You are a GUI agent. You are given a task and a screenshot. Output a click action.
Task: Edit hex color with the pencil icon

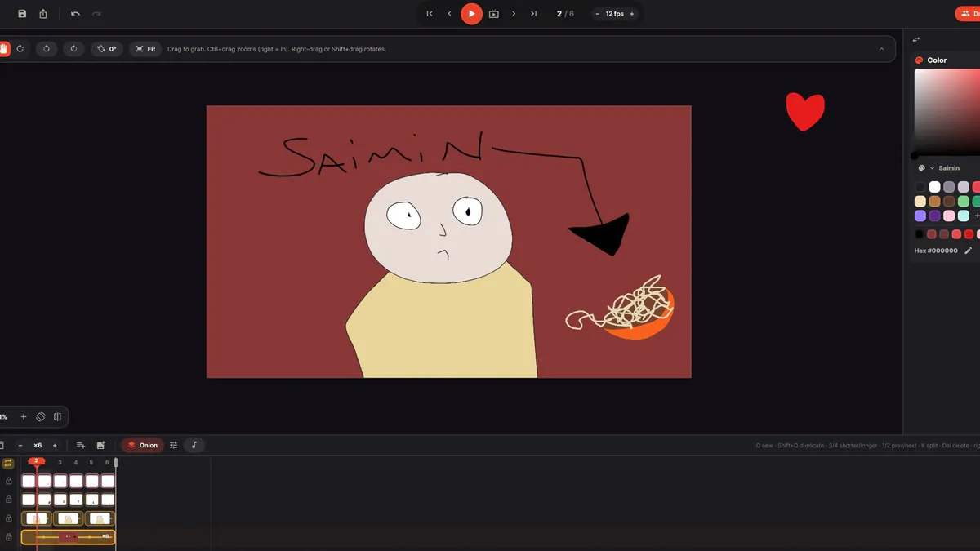click(969, 251)
